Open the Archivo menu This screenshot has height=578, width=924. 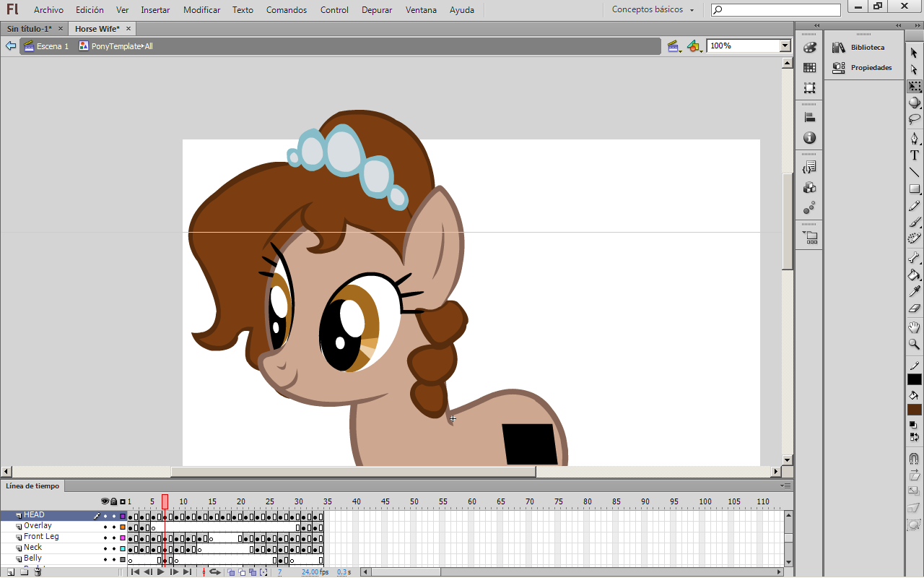[x=48, y=10]
